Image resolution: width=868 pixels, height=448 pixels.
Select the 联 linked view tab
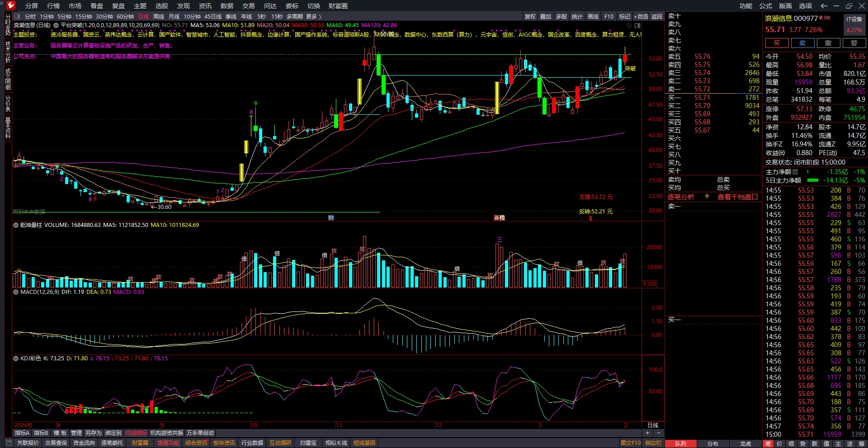pos(815,443)
